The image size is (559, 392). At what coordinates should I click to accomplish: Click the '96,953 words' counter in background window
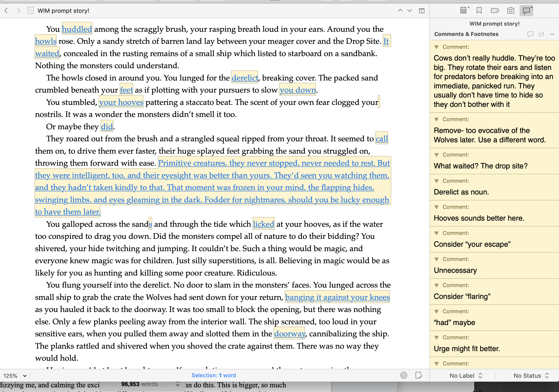[x=140, y=384]
